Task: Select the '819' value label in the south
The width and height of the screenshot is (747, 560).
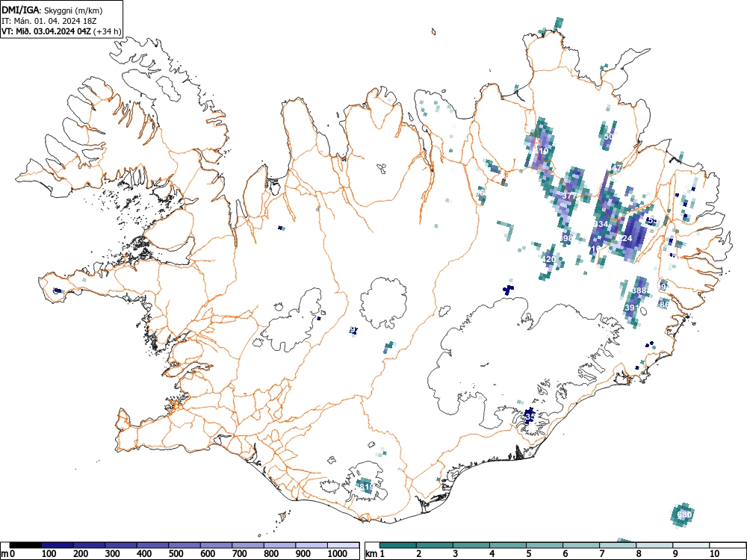Action: (366, 487)
